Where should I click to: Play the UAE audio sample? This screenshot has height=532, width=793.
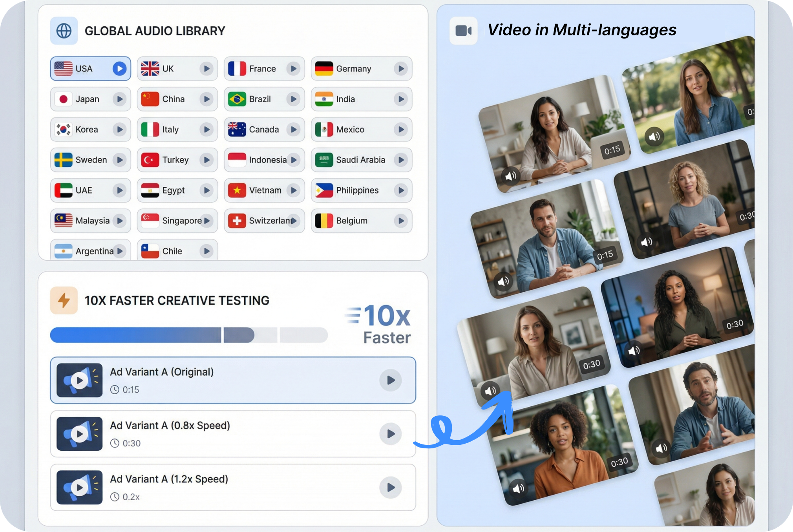click(x=119, y=190)
